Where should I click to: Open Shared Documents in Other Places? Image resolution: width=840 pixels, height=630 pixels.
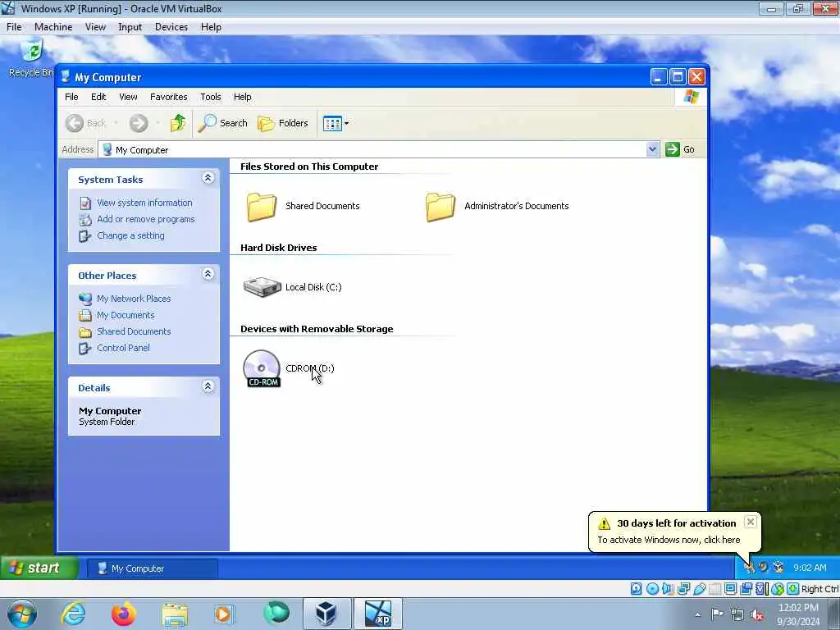(134, 331)
